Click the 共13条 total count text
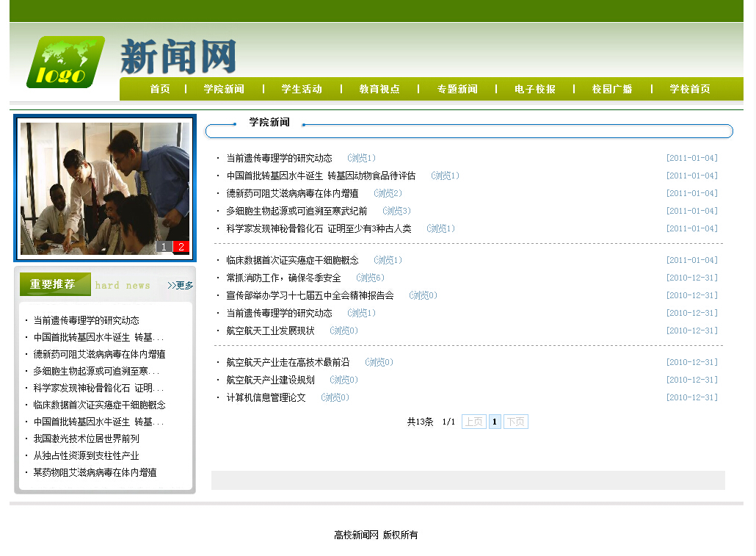Viewport: 756px width, 556px height. pyautogui.click(x=420, y=422)
